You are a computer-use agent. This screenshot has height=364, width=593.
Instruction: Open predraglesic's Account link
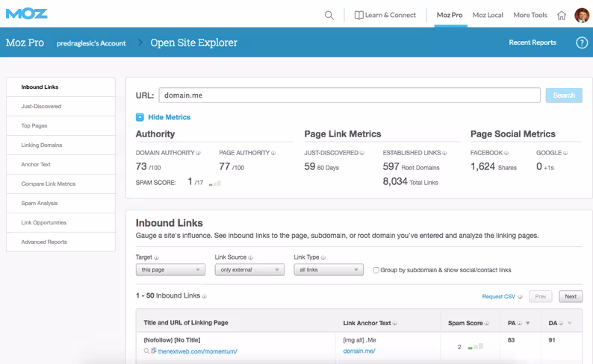tap(91, 43)
